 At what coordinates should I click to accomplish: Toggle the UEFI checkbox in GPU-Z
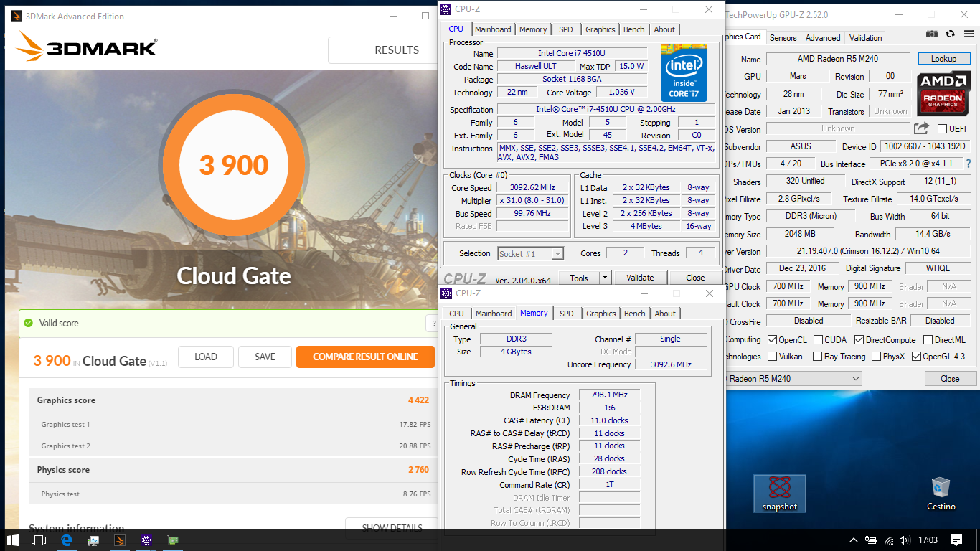(x=943, y=128)
